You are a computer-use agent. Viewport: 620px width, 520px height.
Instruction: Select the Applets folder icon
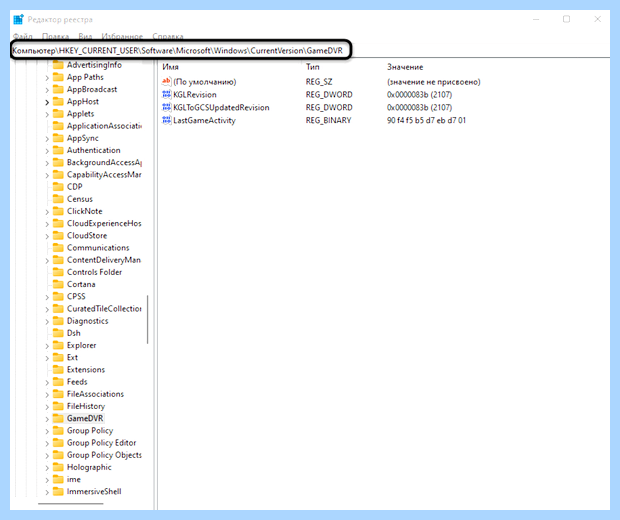point(58,113)
